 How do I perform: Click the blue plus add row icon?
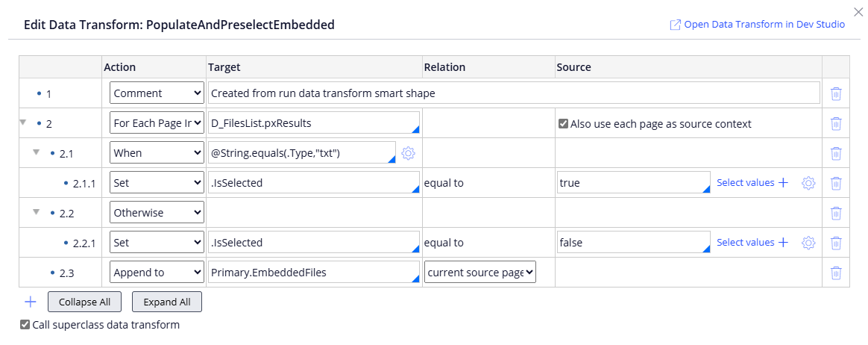click(x=30, y=302)
